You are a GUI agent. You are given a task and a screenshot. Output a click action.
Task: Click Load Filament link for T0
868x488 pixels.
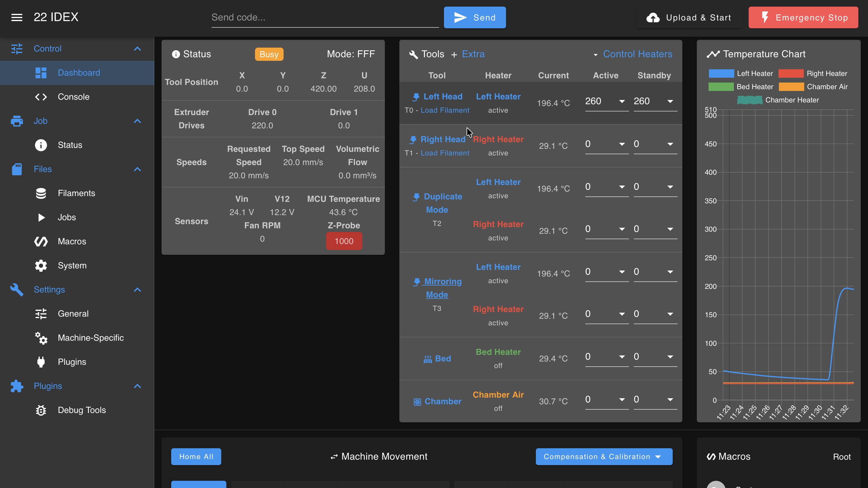[445, 111]
